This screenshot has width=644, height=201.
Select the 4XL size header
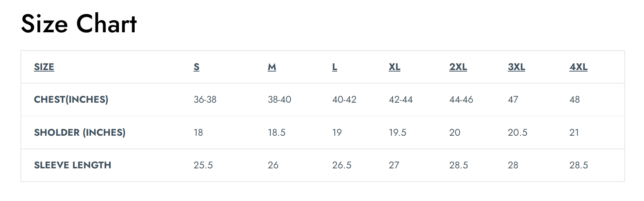coord(579,67)
